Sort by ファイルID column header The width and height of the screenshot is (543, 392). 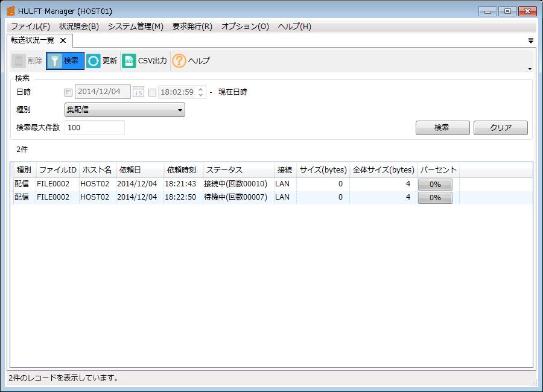(57, 170)
